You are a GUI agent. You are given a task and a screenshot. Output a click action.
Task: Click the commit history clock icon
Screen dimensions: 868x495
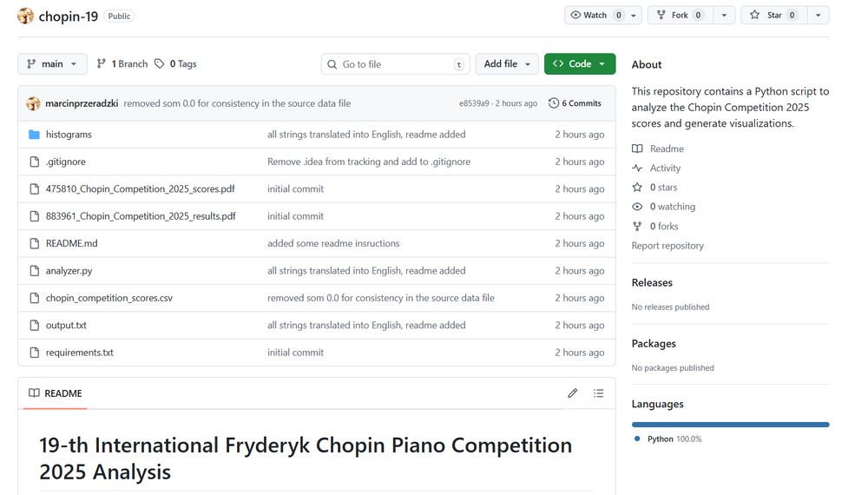[554, 103]
